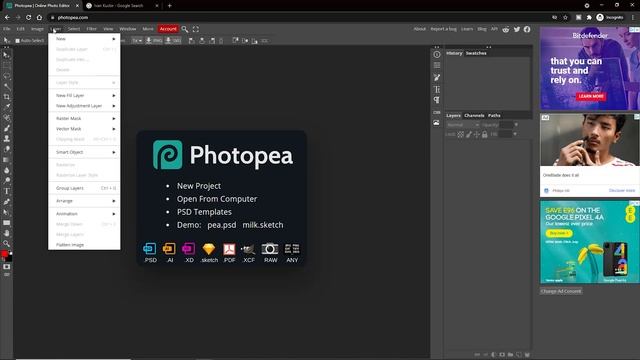Reload the page with browser refresh button
This screenshot has height=360, width=640.
pyautogui.click(x=29, y=18)
